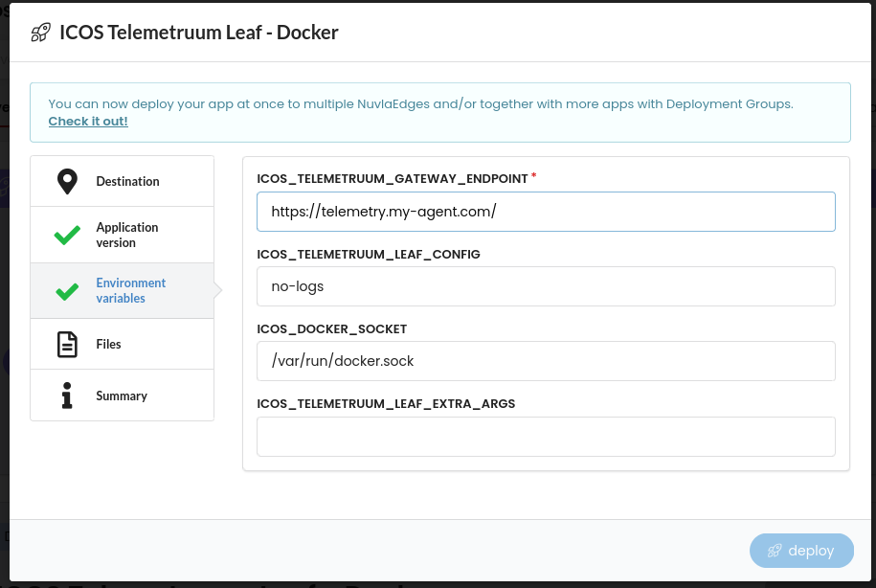Click the ICOS_DOCKER_SOCKET label
Image resolution: width=876 pixels, height=588 pixels.
(x=332, y=329)
